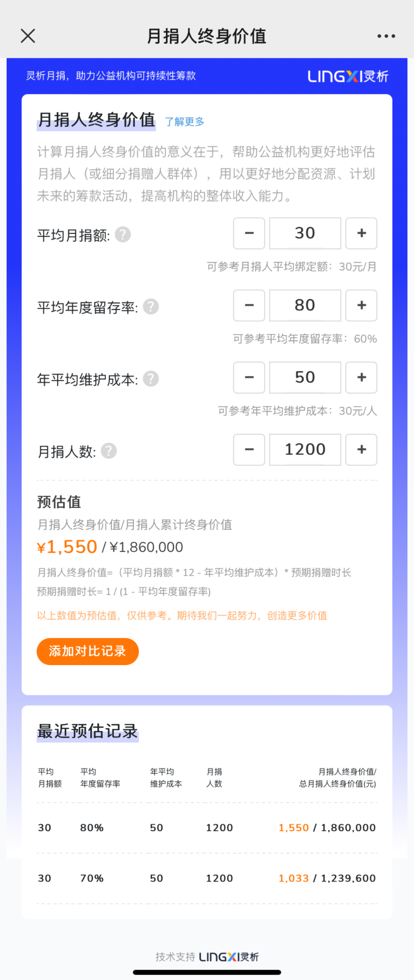The height and width of the screenshot is (980, 414).
Task: Show help for 平均月捐额 question mark
Action: 123,235
